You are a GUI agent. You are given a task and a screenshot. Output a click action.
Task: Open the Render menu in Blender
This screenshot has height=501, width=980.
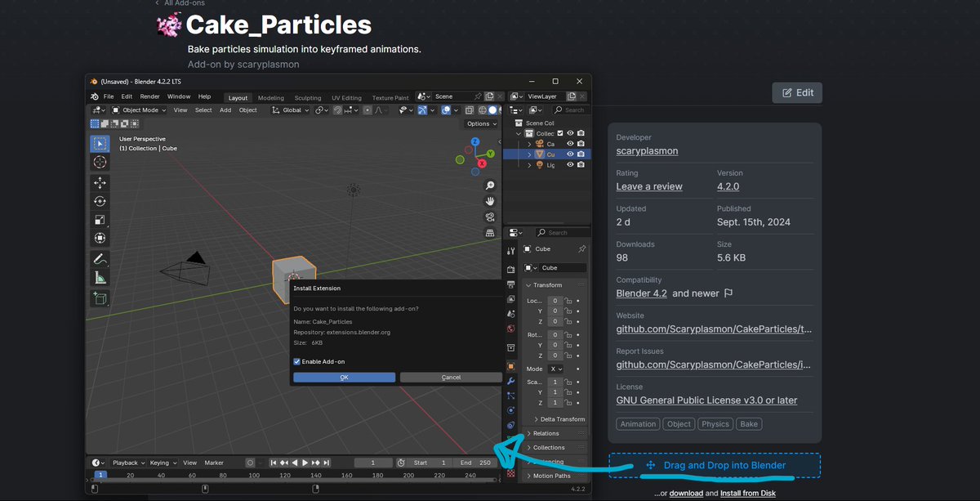(149, 96)
